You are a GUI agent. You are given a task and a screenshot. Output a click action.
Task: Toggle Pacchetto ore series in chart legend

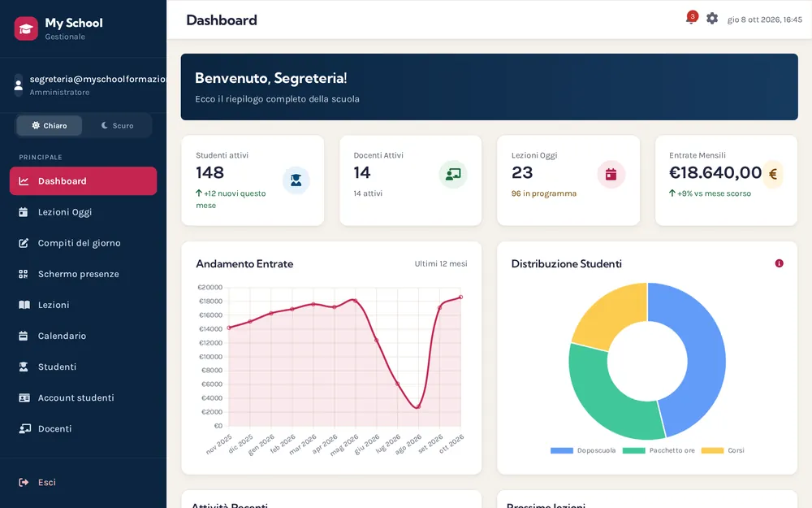click(x=659, y=450)
